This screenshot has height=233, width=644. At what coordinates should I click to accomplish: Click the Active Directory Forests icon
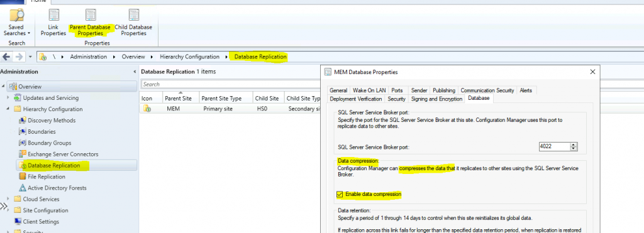(22, 188)
